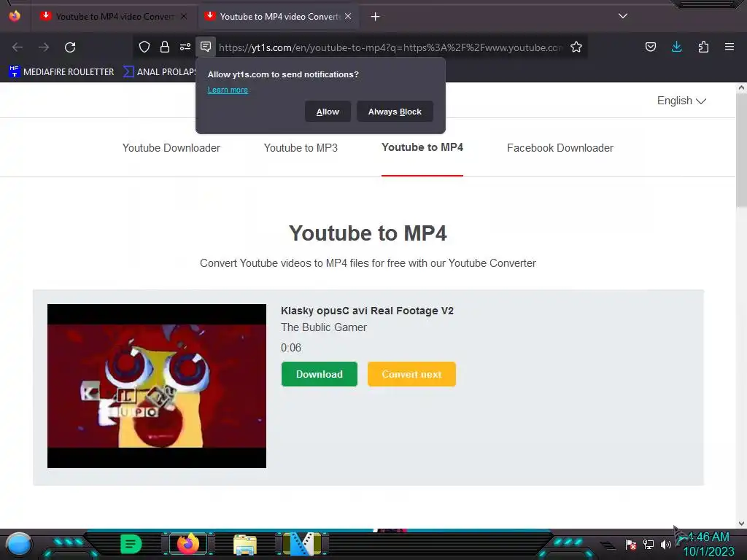The width and height of the screenshot is (747, 560).
Task: Click the channel name The Bublic Gamer
Action: tap(324, 327)
